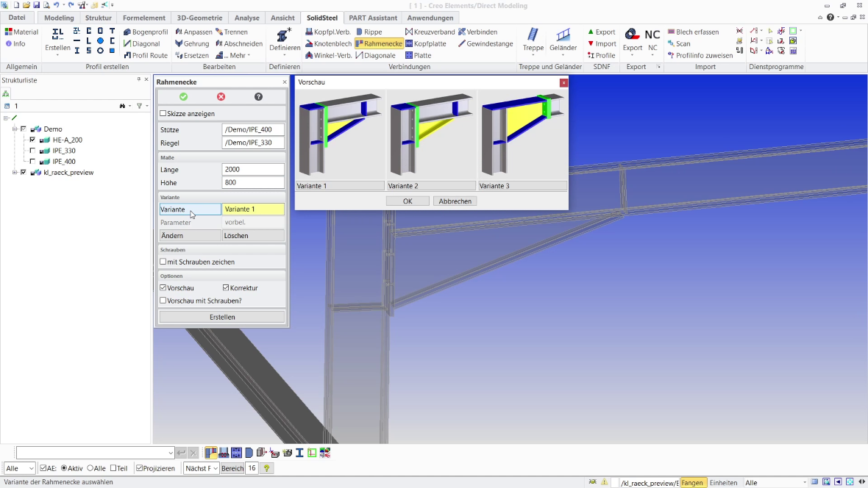
Task: Open the Datei menu
Action: pos(17,18)
